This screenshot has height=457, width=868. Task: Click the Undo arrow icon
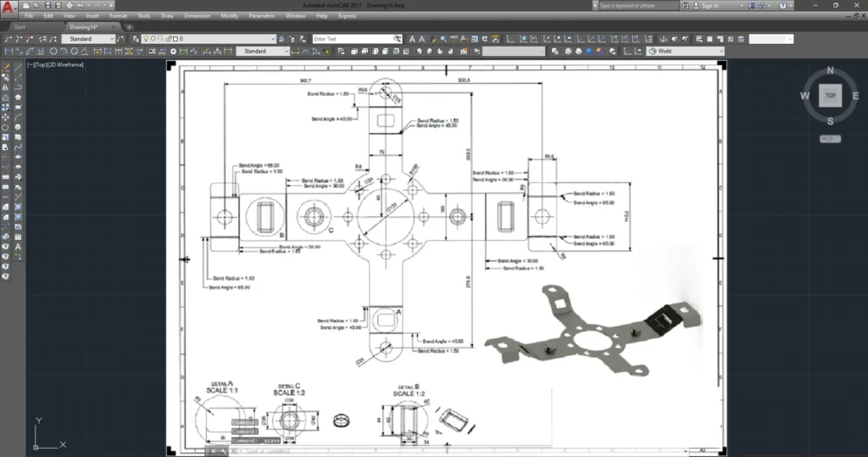pyautogui.click(x=79, y=5)
